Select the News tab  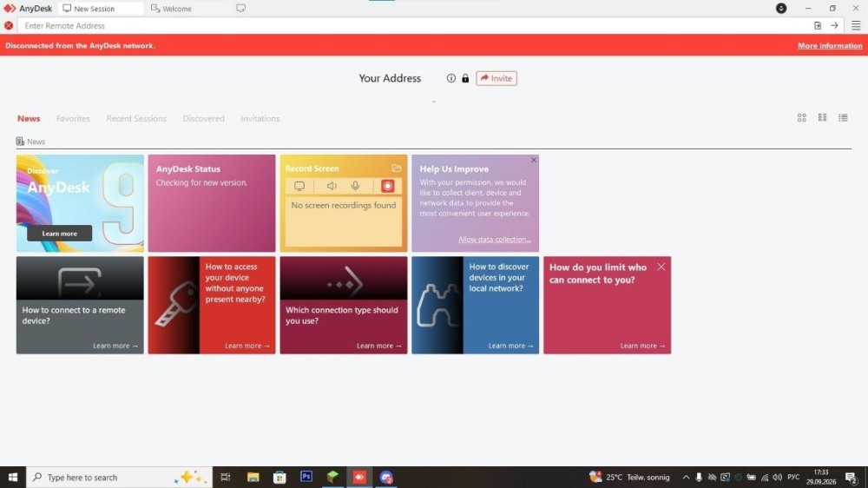coord(29,119)
